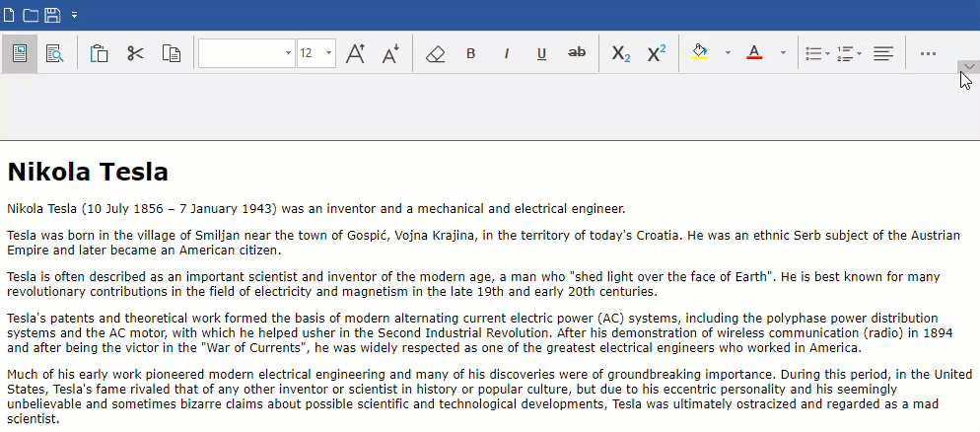
Task: Expand the ribbon using the chevron button
Action: [x=969, y=67]
